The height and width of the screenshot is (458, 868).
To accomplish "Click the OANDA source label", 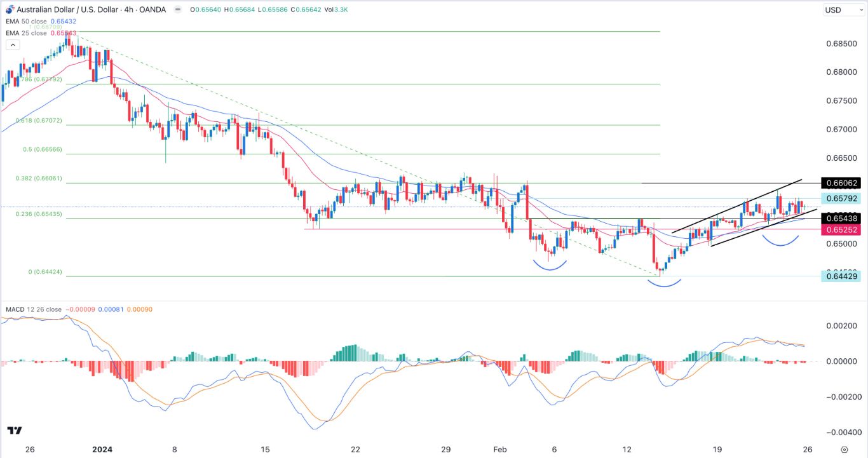I will click(152, 10).
